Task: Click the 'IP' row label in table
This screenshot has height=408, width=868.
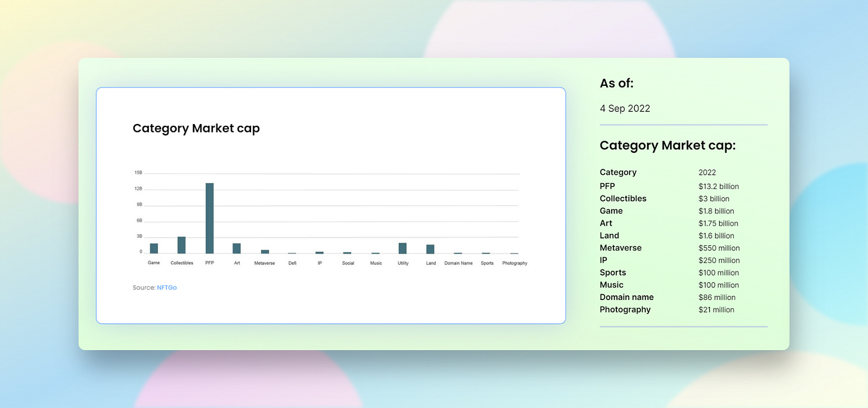Action: 603,260
